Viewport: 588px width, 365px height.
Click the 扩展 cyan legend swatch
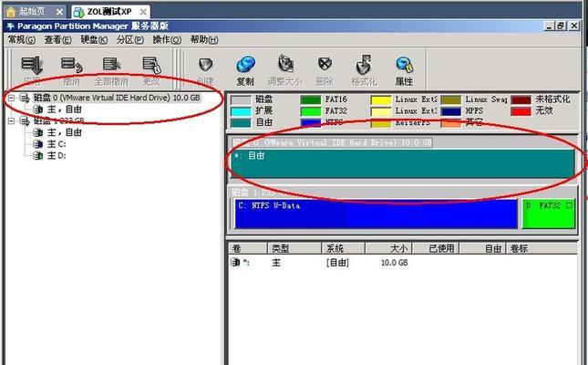point(241,111)
